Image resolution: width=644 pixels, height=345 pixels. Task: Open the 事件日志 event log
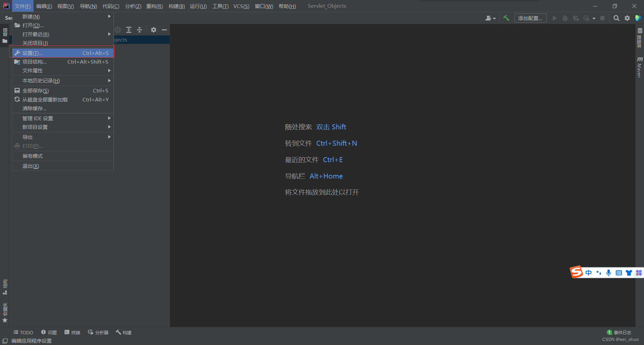[619, 332]
